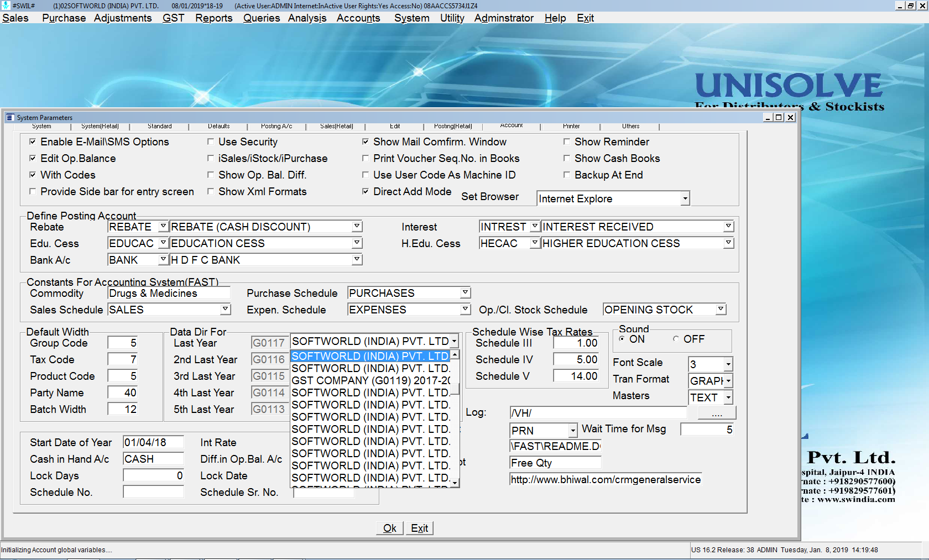The height and width of the screenshot is (560, 929).
Task: Uncheck the With Codes checkbox
Action: pos(33,175)
